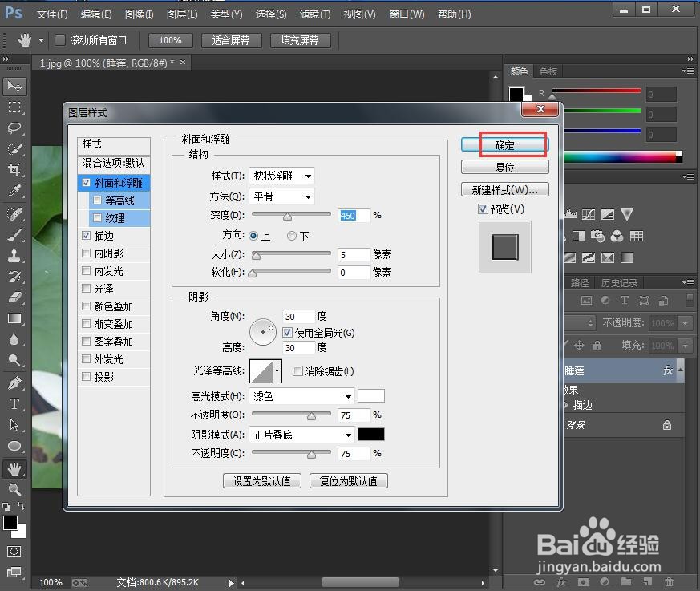This screenshot has height=591, width=700.
Task: Click the fx icon on 睡莲 layer
Action: [667, 370]
